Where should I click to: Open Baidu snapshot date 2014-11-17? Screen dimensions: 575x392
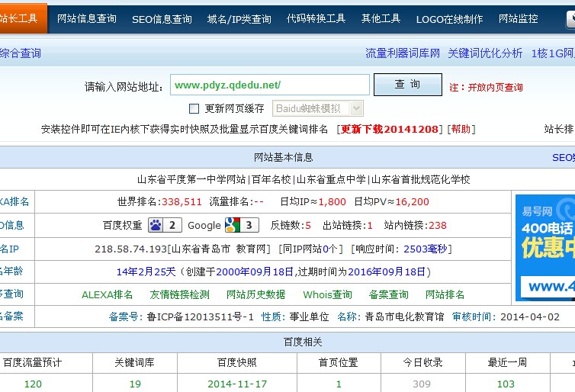pyautogui.click(x=237, y=384)
